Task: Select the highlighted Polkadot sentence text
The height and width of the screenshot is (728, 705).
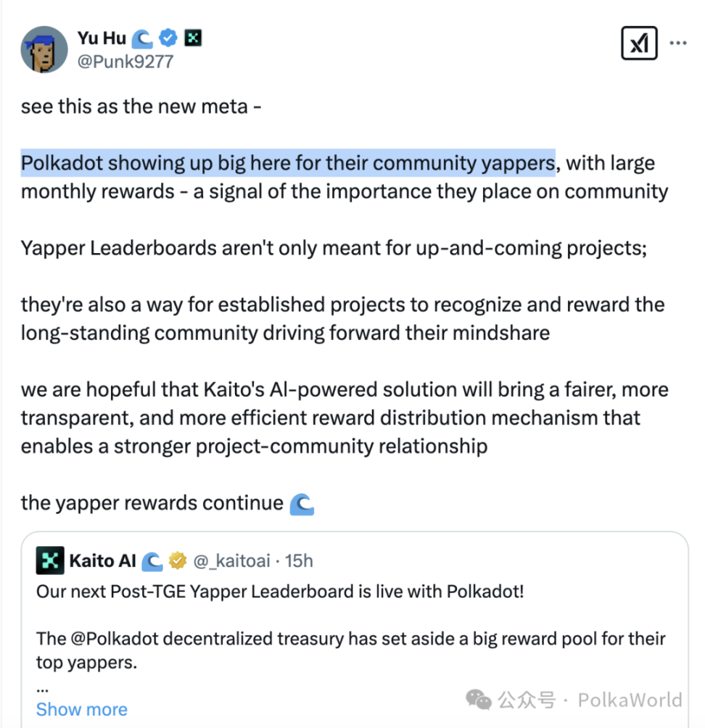Action: point(286,162)
